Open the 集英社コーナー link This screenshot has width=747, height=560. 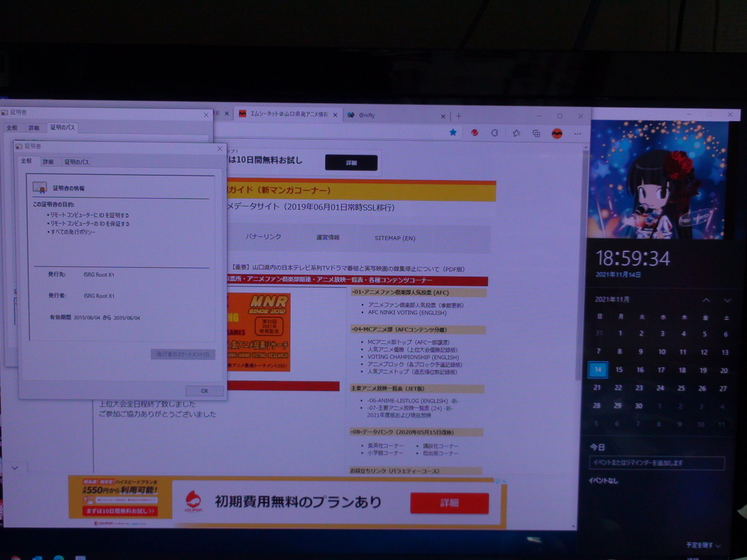coord(385,446)
